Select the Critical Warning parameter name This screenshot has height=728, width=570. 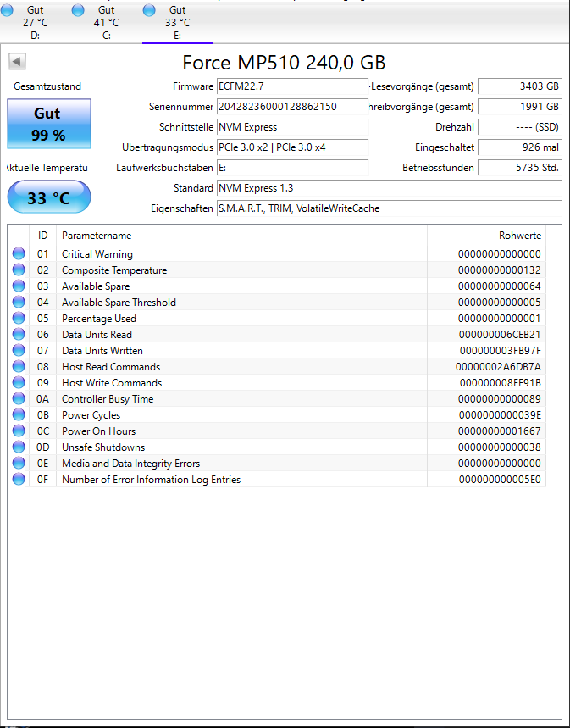point(97,254)
